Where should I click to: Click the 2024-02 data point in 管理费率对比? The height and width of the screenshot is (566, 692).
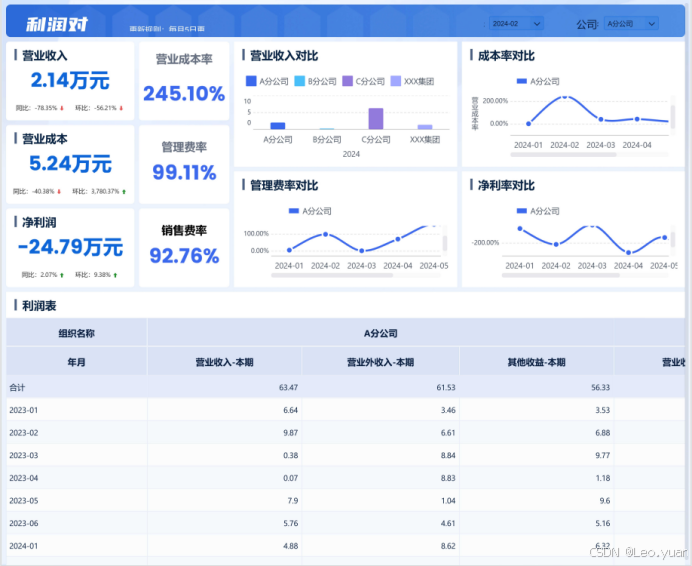(325, 234)
